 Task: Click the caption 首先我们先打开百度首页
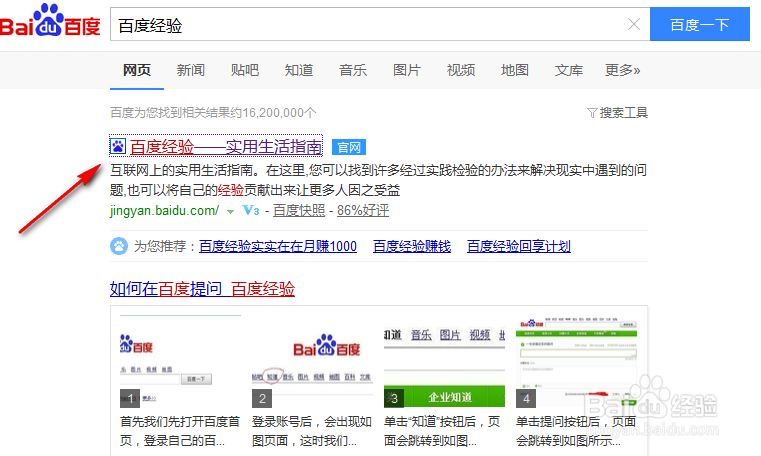pyautogui.click(x=181, y=431)
